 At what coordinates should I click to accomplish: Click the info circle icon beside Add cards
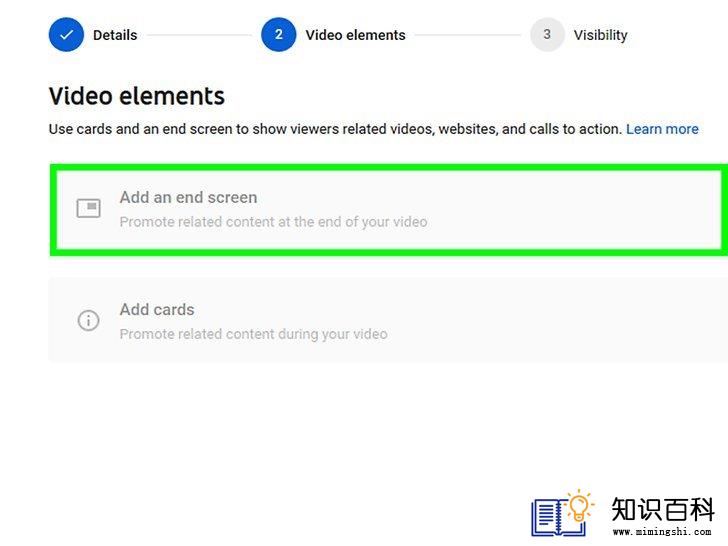[x=88, y=320]
